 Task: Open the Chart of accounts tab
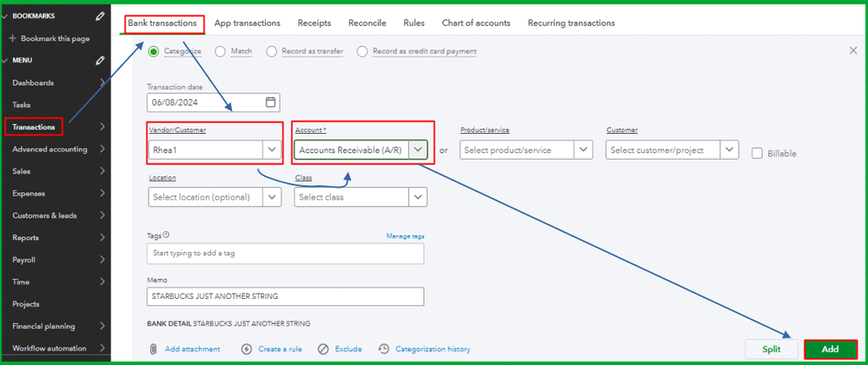476,23
